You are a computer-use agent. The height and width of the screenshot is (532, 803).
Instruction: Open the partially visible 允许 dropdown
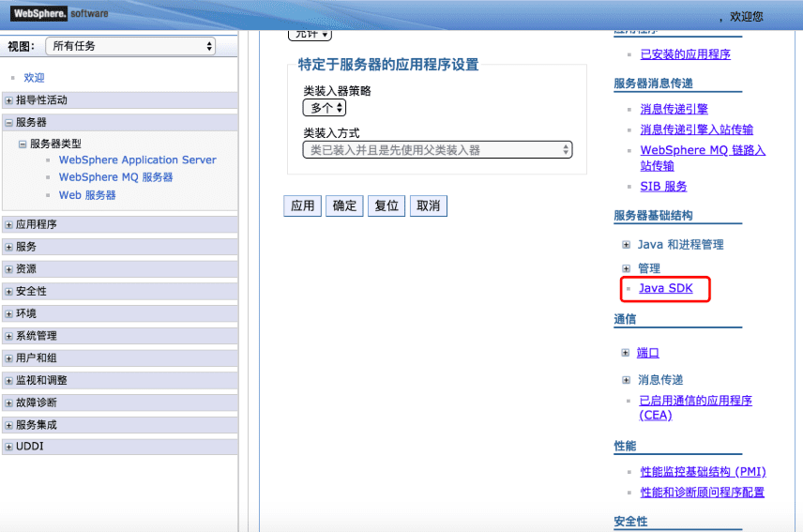[310, 35]
